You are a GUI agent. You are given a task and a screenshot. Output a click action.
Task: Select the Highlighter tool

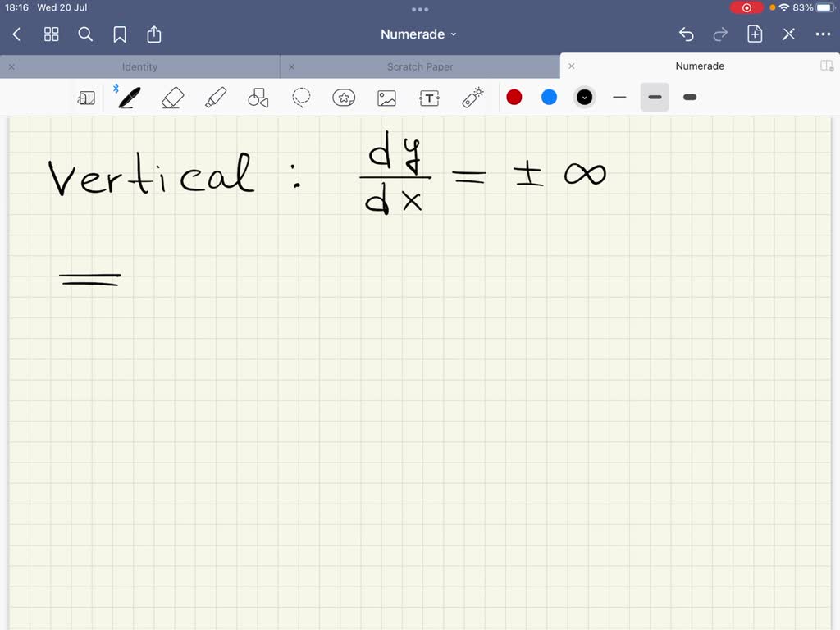coord(216,97)
